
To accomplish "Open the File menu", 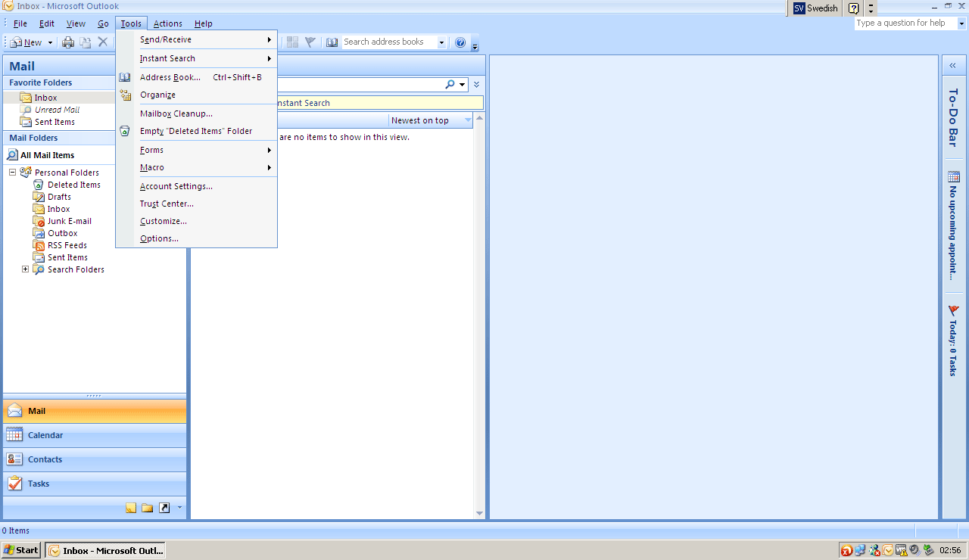I will pos(20,23).
